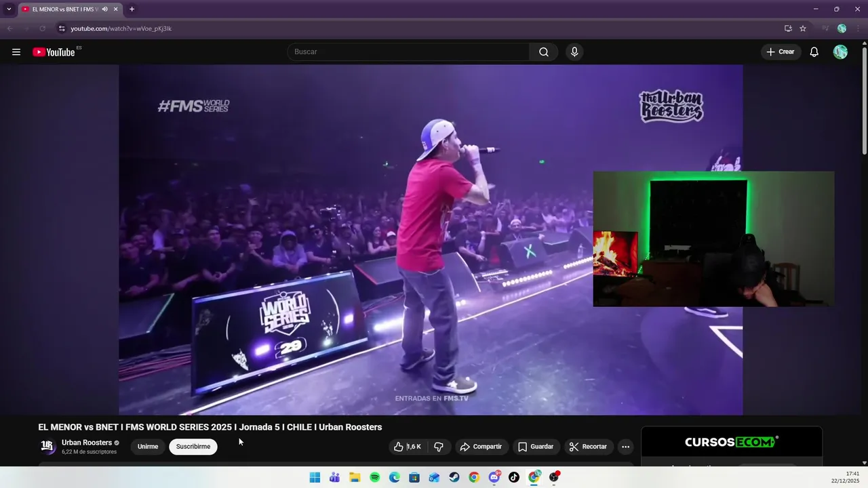Open Spotify from the taskbar
The height and width of the screenshot is (488, 868).
click(374, 477)
